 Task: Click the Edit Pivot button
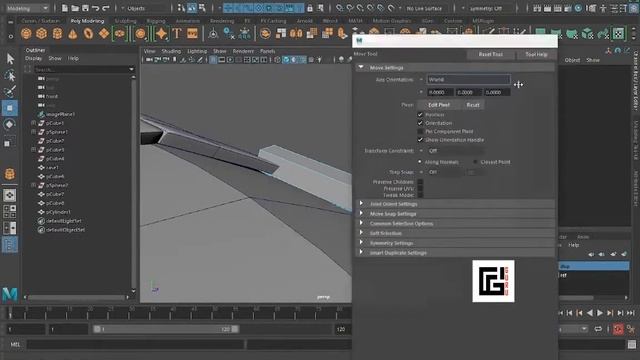click(439, 105)
